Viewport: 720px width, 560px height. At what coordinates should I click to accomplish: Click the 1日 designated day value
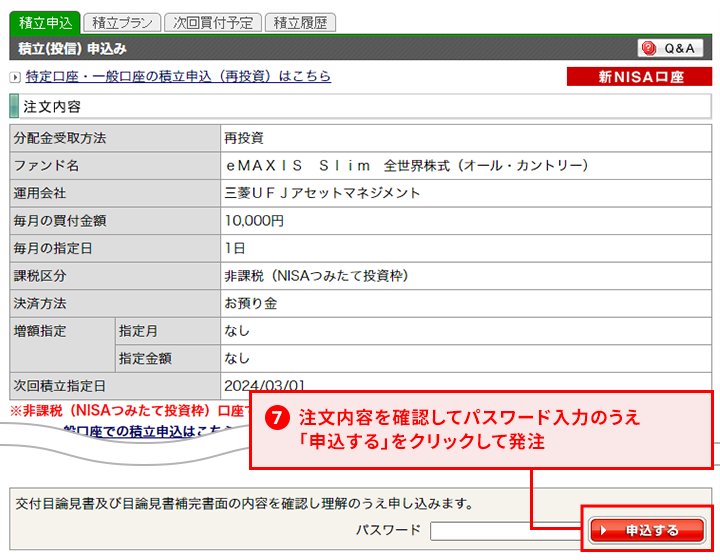(235, 248)
